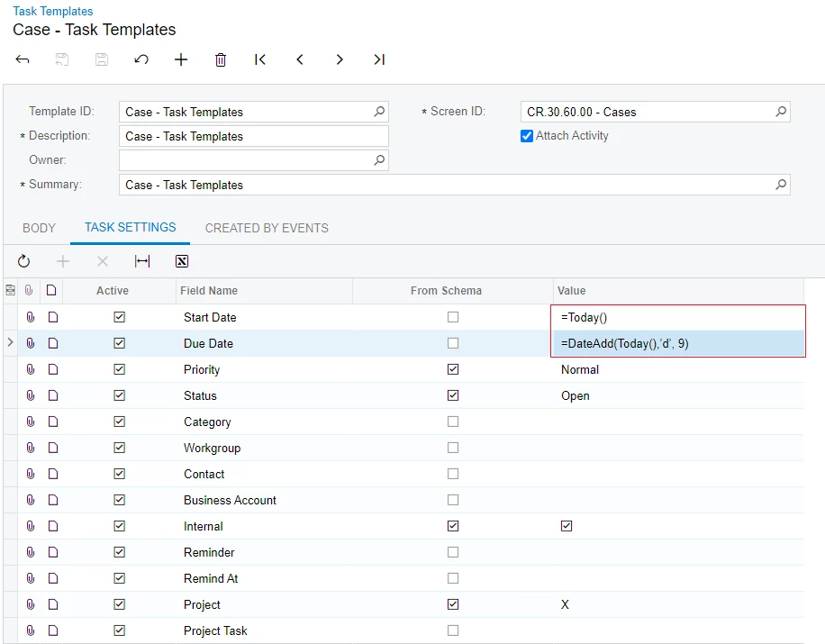Click the Delete trash can icon
825x644 pixels.
tap(221, 59)
